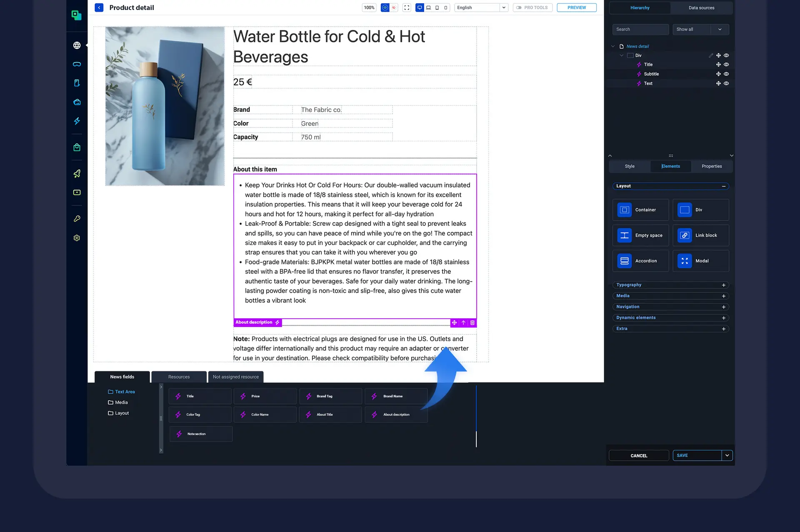Image resolution: width=800 pixels, height=532 pixels.
Task: Select the key icon near the sidebar bottom
Action: click(77, 219)
